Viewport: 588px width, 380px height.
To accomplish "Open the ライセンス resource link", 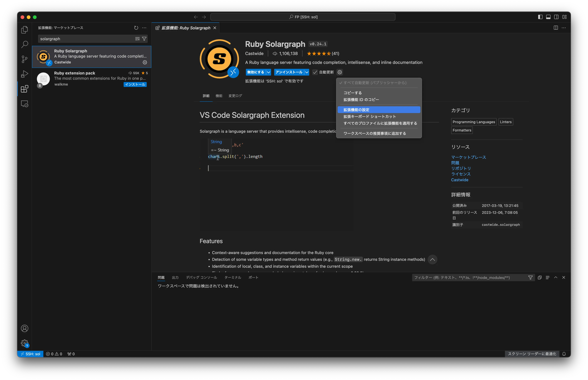I will [461, 174].
